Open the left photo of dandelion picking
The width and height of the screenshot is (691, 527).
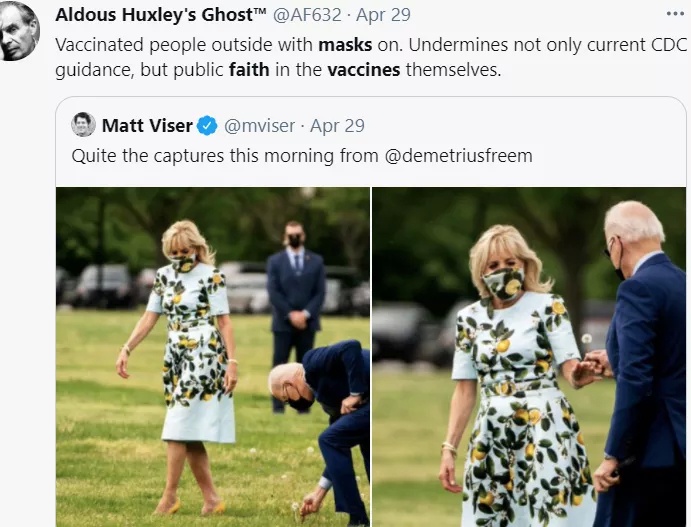click(213, 357)
